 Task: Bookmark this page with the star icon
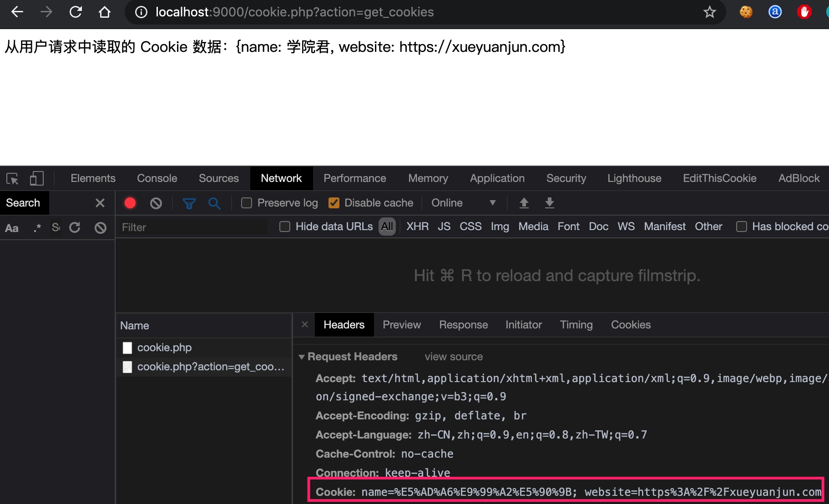tap(709, 12)
